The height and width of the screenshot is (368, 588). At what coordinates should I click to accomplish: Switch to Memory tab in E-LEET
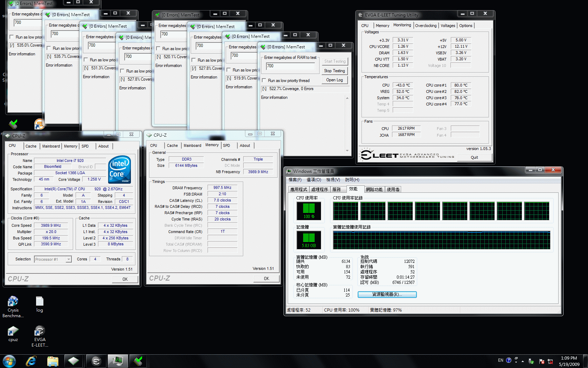(x=382, y=26)
